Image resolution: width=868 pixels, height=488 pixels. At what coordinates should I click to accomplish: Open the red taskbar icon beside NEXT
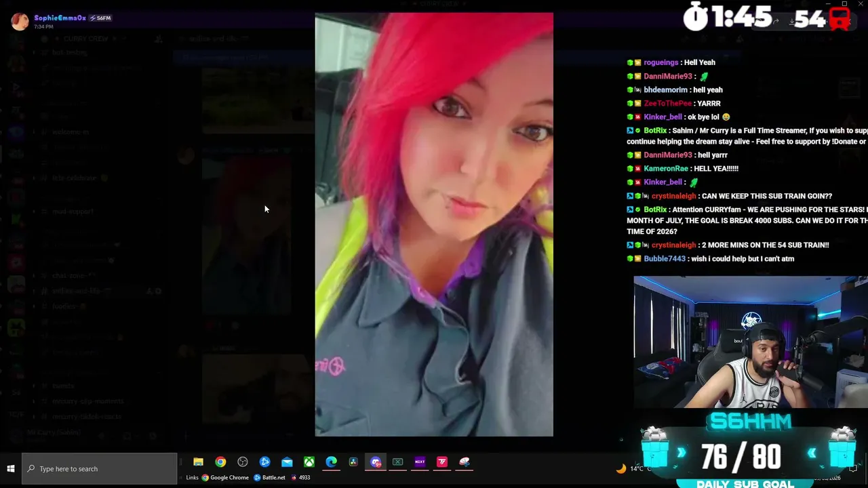click(x=442, y=462)
